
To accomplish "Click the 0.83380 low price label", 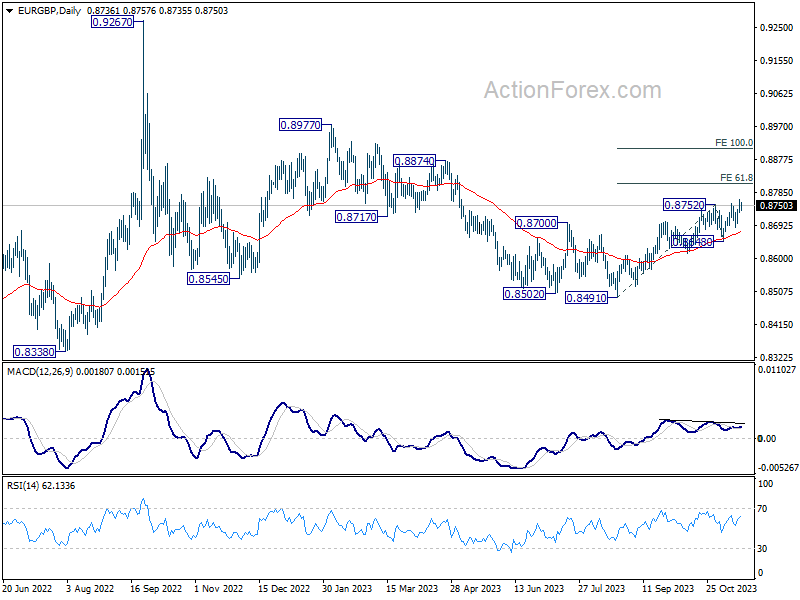I will click(34, 352).
